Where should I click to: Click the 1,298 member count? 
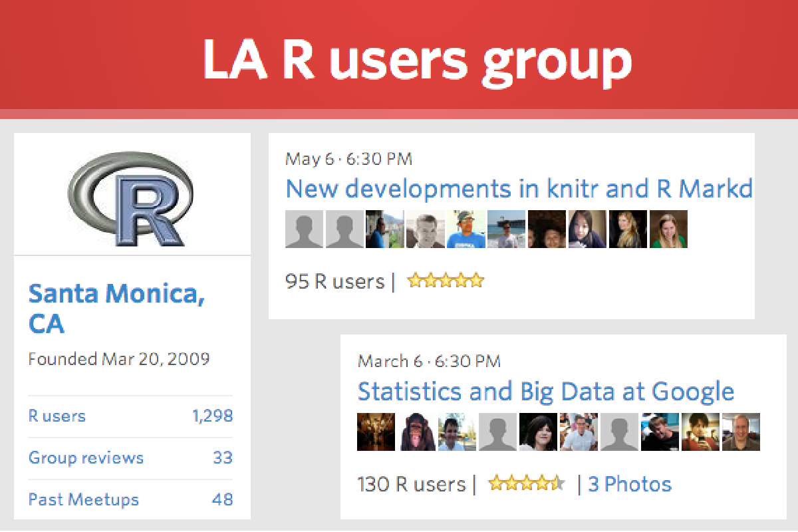(213, 416)
